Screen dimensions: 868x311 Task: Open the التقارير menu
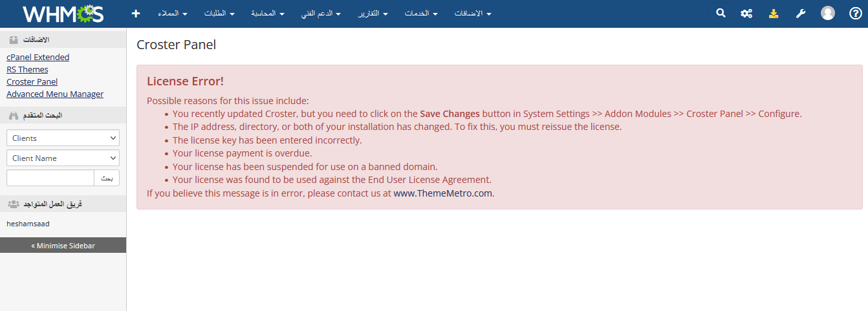pos(373,14)
